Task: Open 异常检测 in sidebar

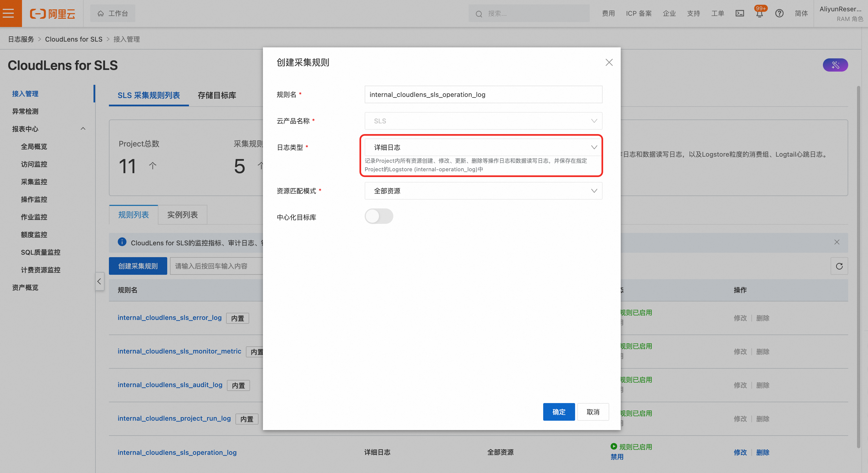Action: (x=25, y=111)
